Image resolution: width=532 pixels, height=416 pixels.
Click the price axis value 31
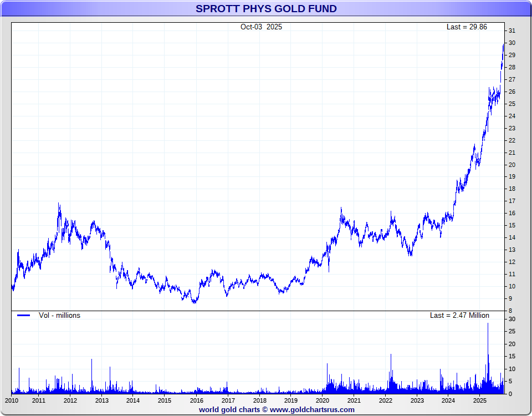511,31
